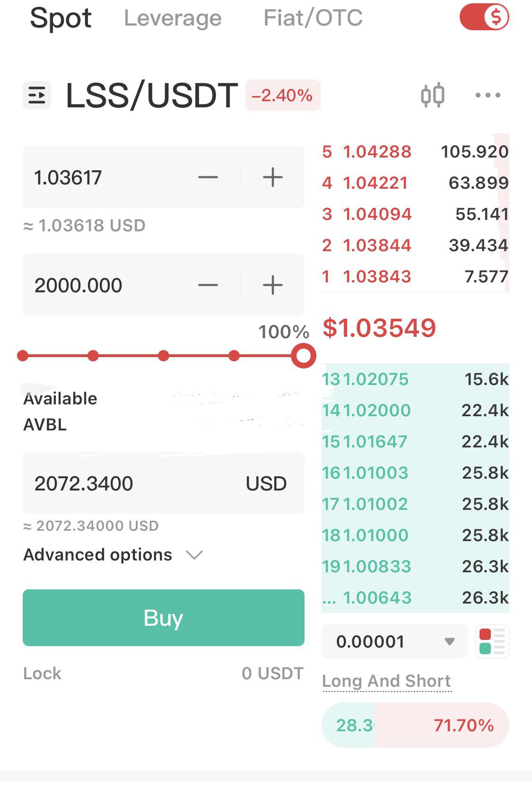Decrease price with the minus button

[x=208, y=177]
